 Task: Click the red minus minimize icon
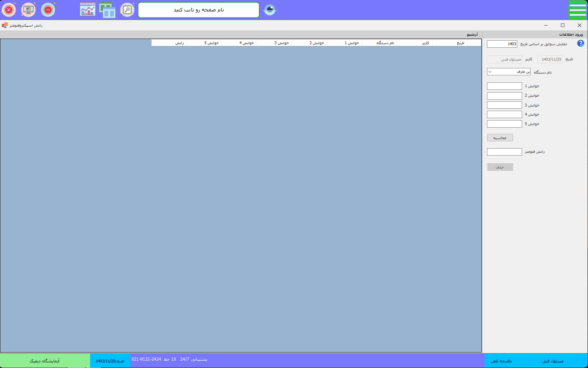point(48,10)
